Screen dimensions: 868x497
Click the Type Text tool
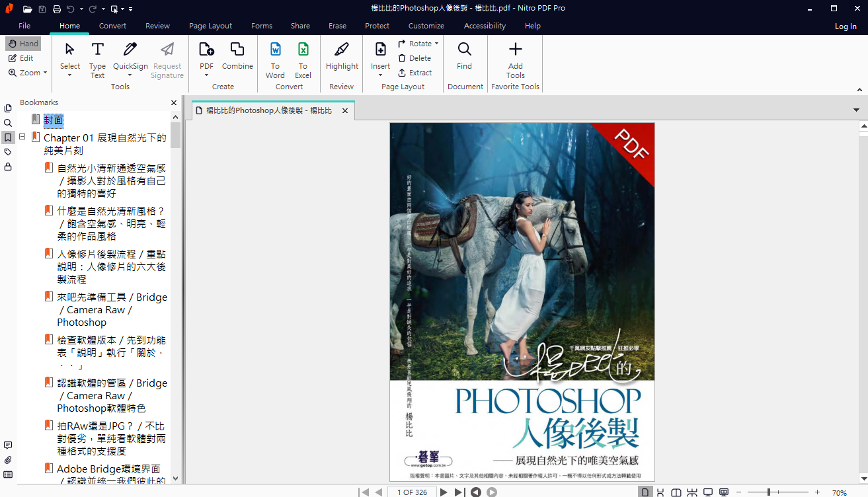click(x=97, y=59)
